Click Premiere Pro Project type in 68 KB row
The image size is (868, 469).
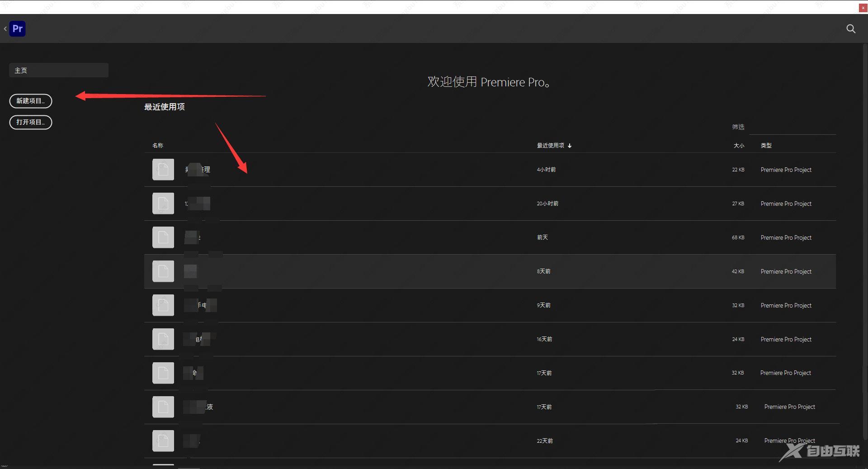[786, 237]
